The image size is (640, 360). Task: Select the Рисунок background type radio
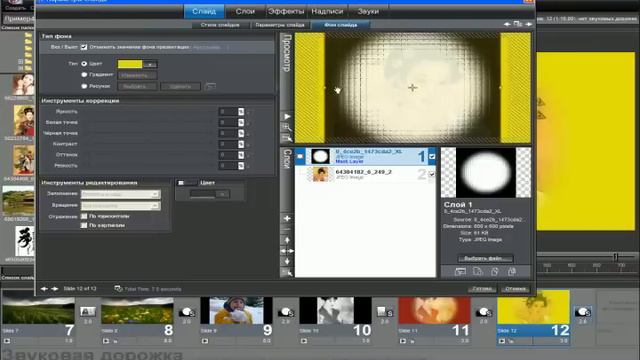[x=84, y=86]
